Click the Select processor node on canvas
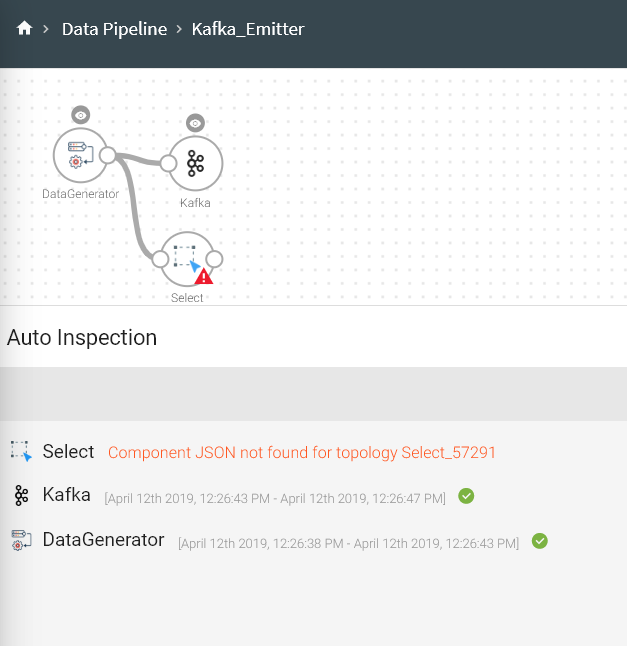The height and width of the screenshot is (646, 627). click(x=185, y=257)
